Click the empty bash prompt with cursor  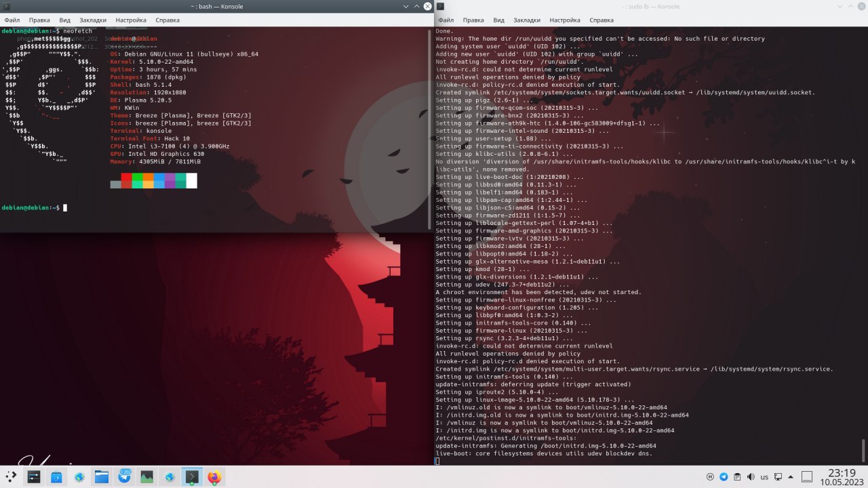click(x=35, y=207)
